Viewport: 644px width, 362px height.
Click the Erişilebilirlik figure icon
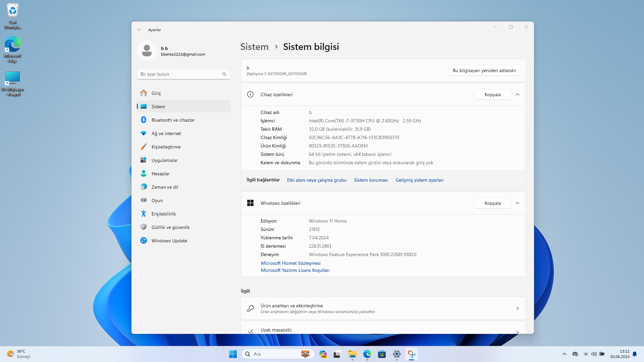click(144, 214)
